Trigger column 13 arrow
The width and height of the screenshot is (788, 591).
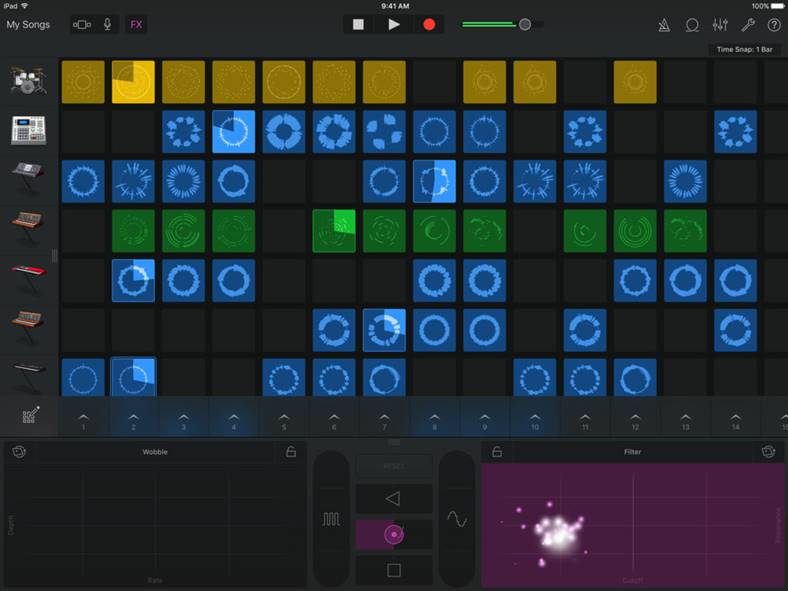685,420
